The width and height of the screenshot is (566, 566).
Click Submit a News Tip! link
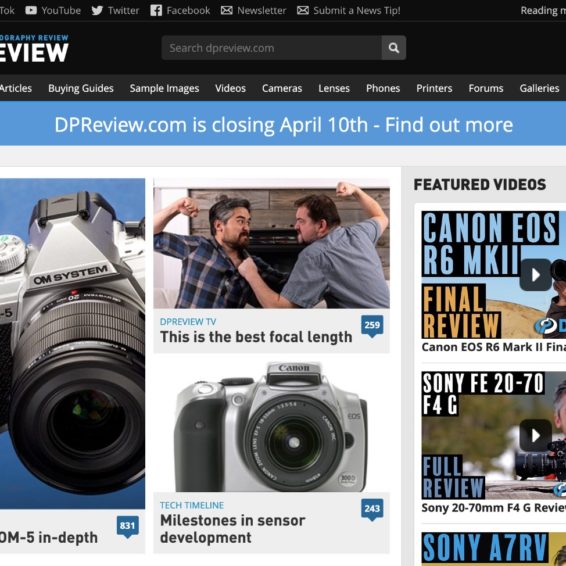coord(357,10)
